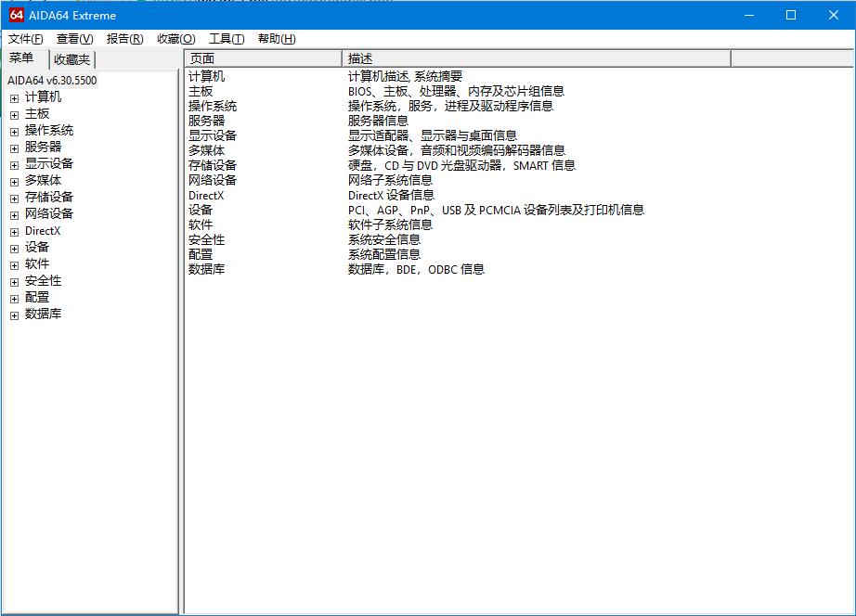Select 显示设备 in the left tree
Screen dimensions: 856x616
pos(49,163)
